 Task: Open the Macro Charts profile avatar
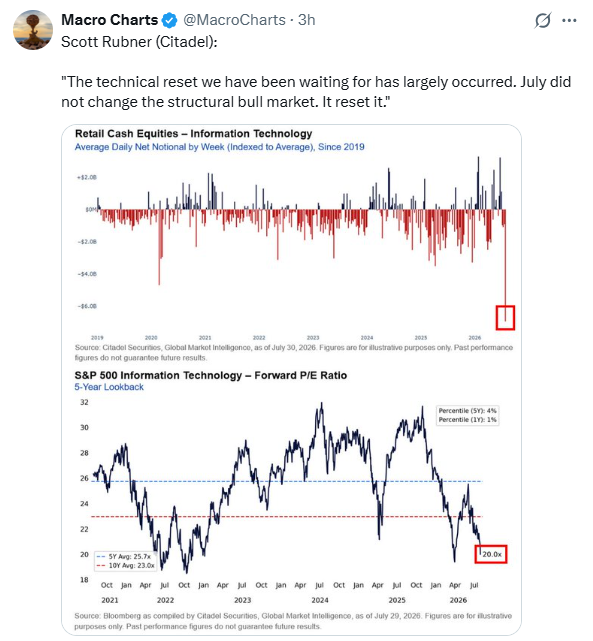(x=33, y=30)
